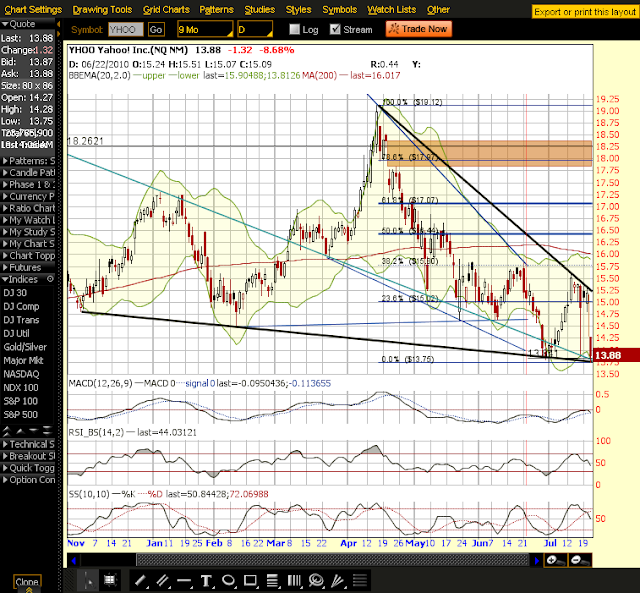
Task: Select the rectangle drawing tool
Action: [x=250, y=580]
